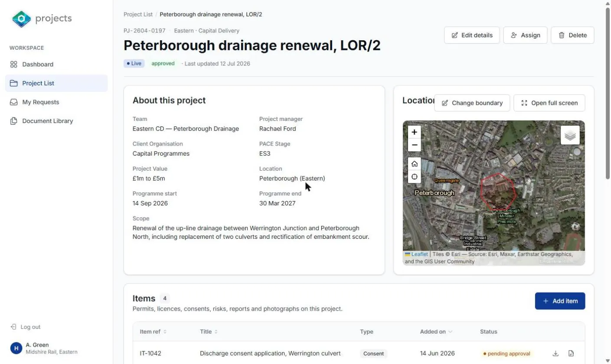Follow the Project List breadcrumb link
This screenshot has width=611, height=364.
pos(138,14)
